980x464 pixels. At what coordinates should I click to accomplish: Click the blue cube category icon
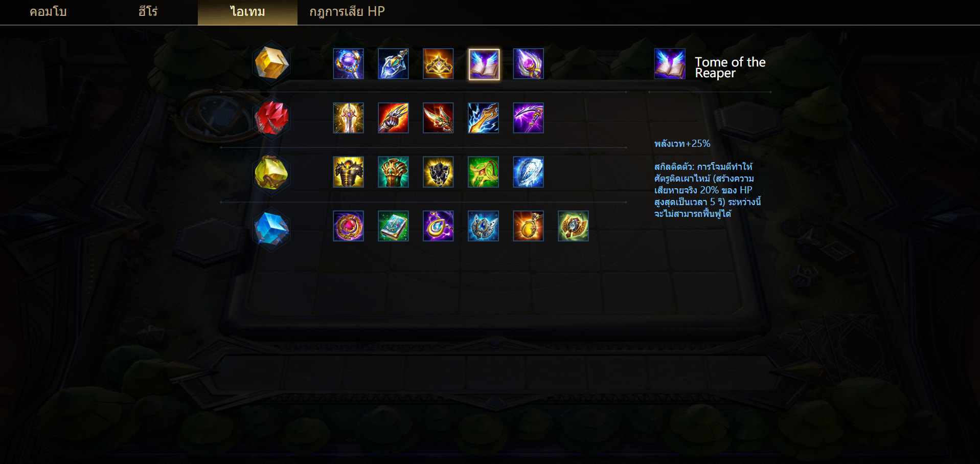point(271,228)
